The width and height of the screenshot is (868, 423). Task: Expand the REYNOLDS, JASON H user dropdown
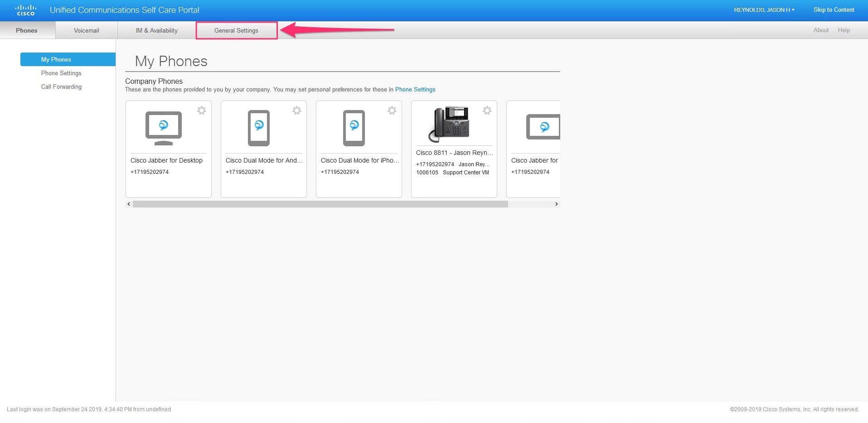[764, 10]
